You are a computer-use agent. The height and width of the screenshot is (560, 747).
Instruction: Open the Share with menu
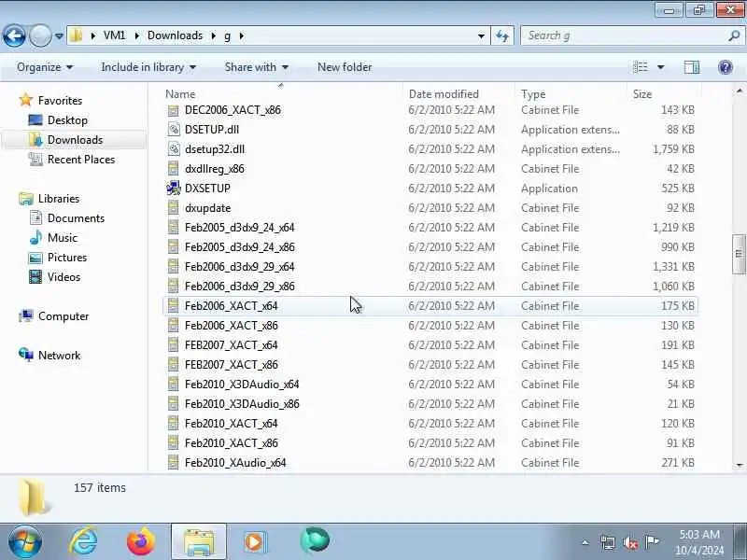pyautogui.click(x=256, y=67)
